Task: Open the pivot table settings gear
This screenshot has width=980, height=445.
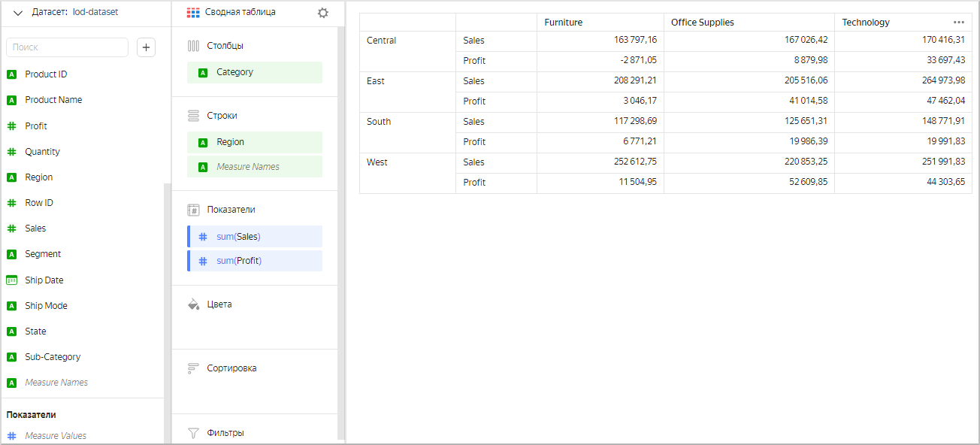Action: pos(323,13)
